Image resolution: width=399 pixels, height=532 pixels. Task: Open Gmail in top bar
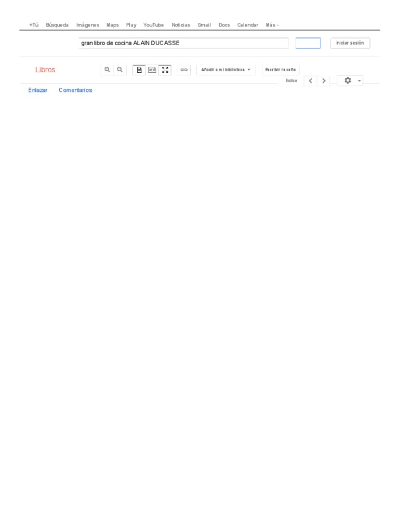(204, 25)
